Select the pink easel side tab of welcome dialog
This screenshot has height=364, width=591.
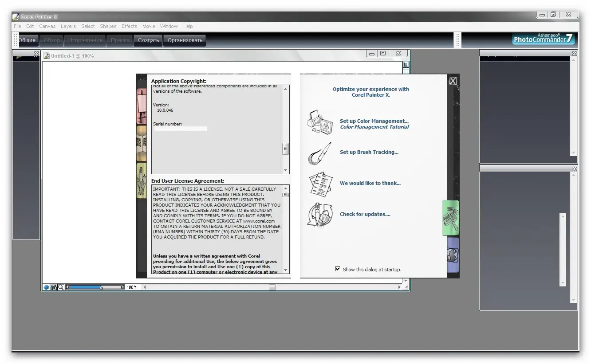(x=142, y=106)
